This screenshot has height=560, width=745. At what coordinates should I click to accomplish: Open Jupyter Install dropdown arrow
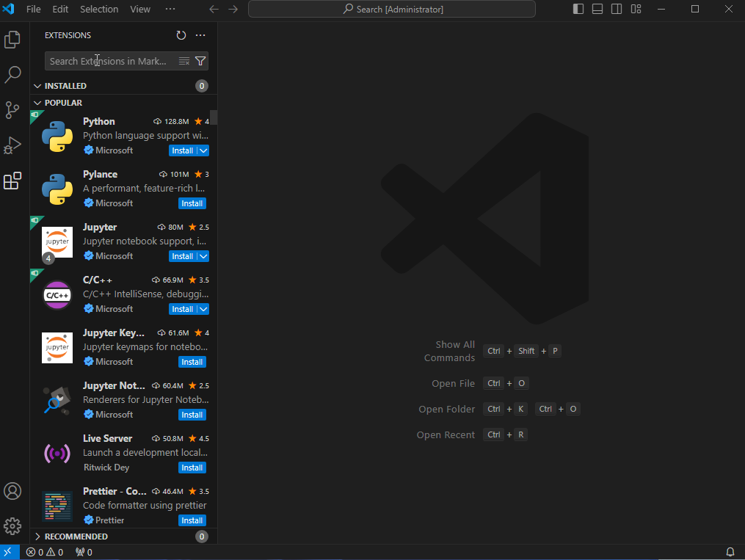point(203,256)
